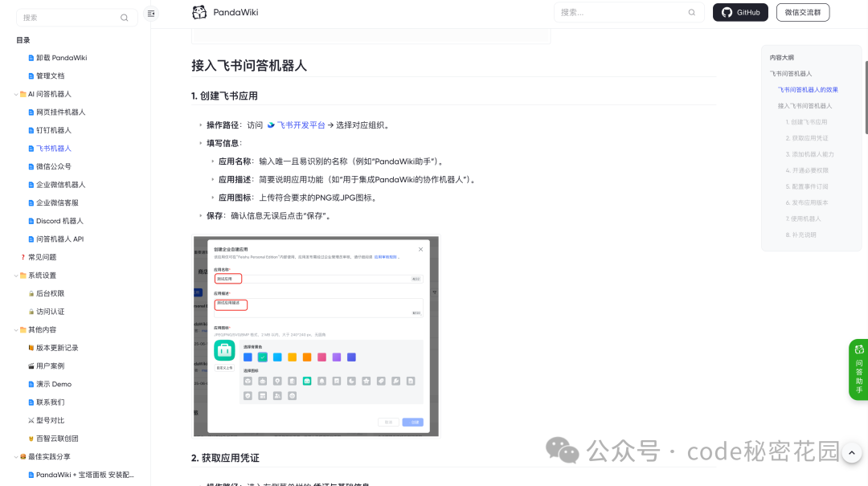Click the 常见问题 question mark icon

(23, 257)
